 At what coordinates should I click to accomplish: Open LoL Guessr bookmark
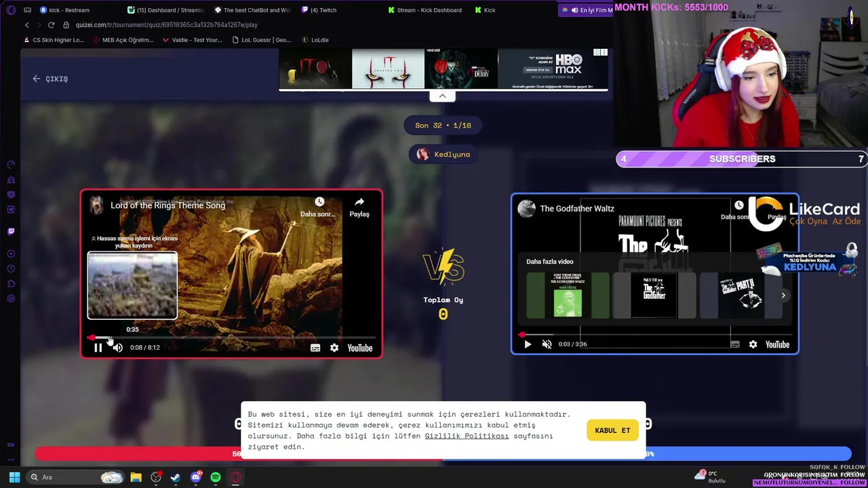[261, 40]
